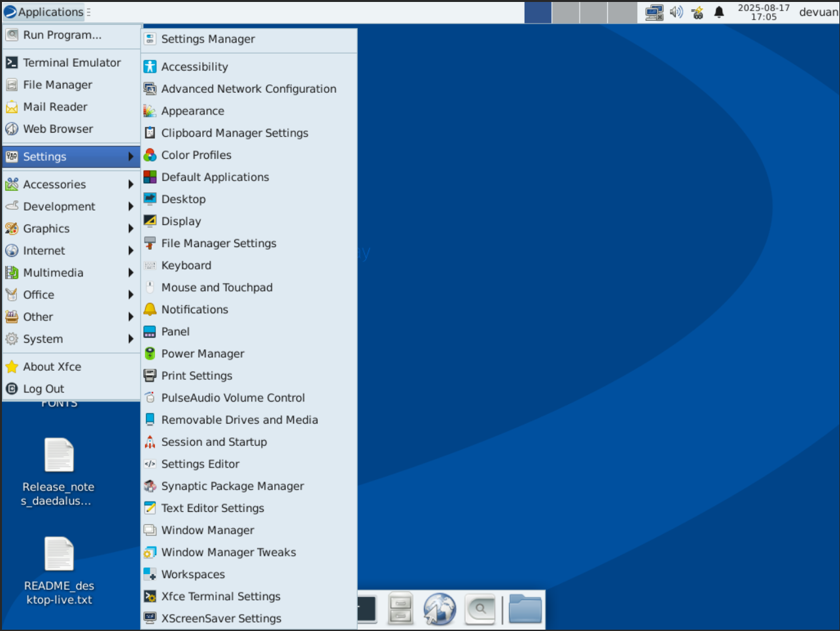Open Clipboard Manager Settings

click(x=249, y=133)
